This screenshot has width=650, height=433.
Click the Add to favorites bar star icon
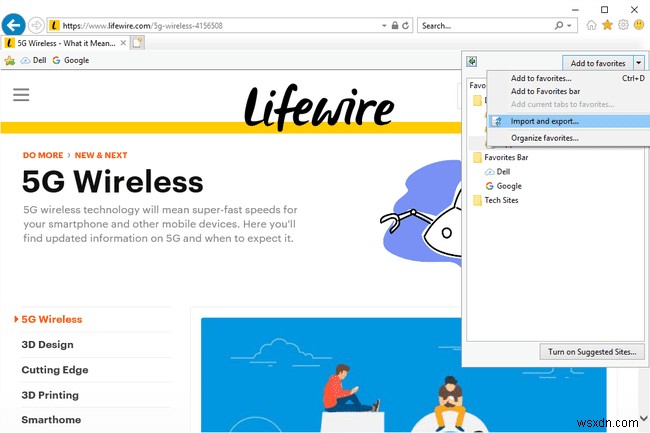click(10, 61)
